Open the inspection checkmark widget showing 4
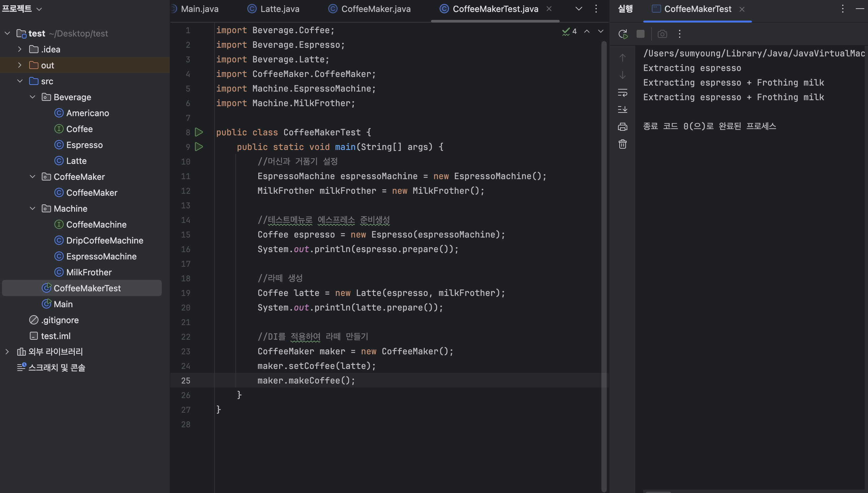 tap(570, 32)
